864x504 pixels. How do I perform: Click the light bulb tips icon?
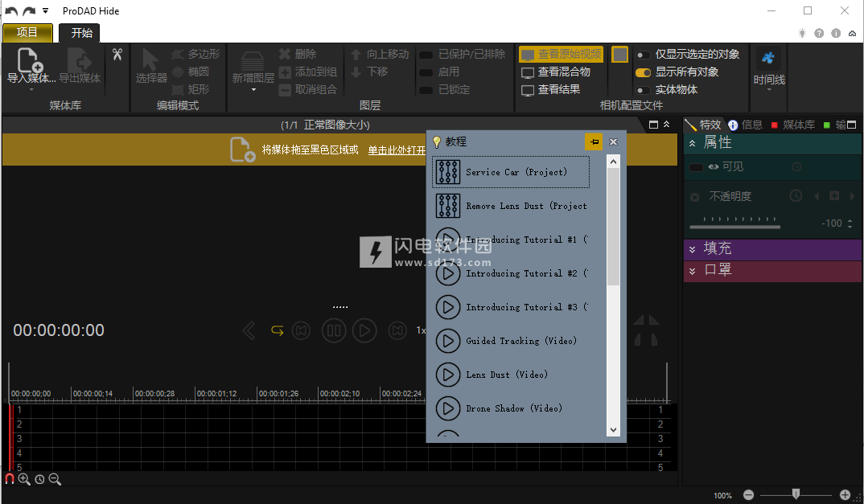(802, 33)
